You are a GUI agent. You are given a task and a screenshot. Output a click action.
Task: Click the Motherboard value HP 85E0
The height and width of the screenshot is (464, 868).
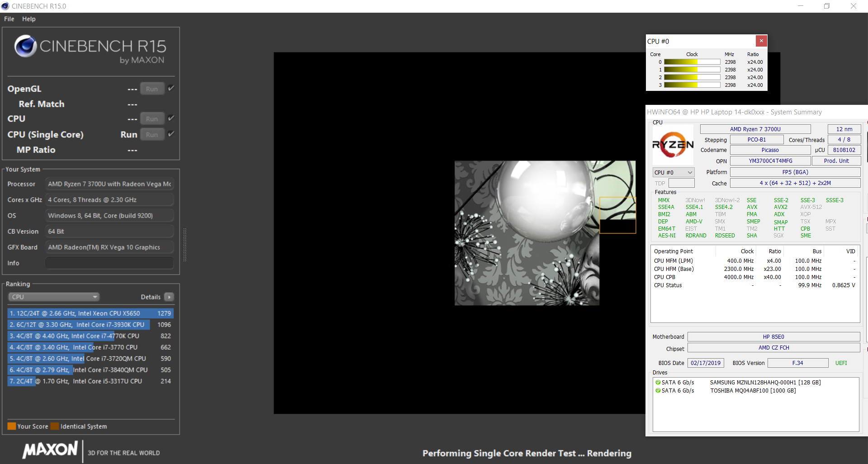773,337
